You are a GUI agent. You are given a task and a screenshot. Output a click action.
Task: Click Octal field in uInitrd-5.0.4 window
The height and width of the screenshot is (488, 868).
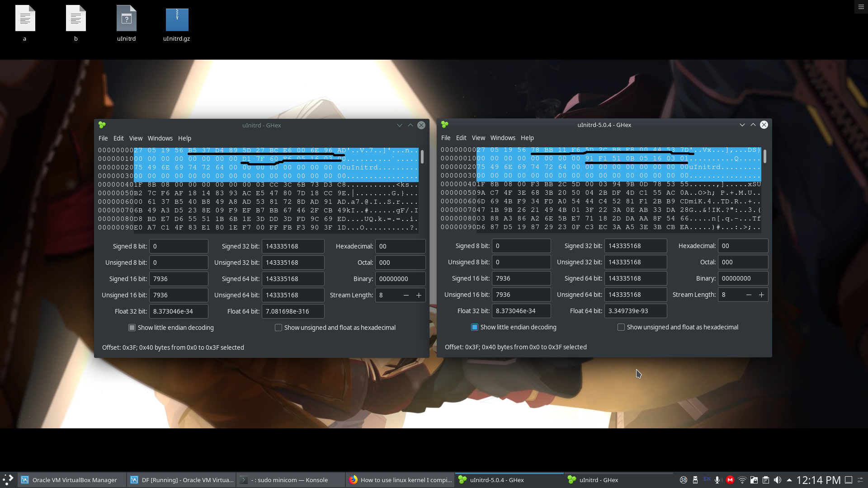pos(743,262)
